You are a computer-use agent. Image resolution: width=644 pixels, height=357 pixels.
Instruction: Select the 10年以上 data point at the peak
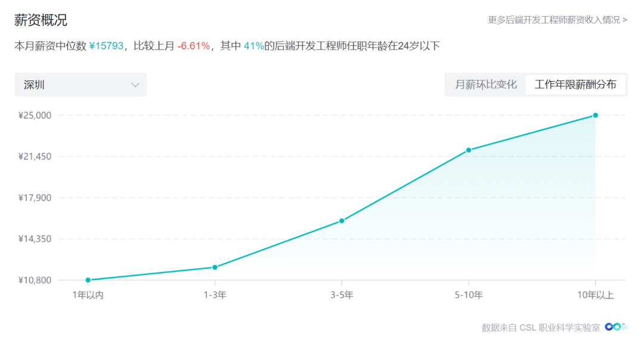[x=595, y=115]
